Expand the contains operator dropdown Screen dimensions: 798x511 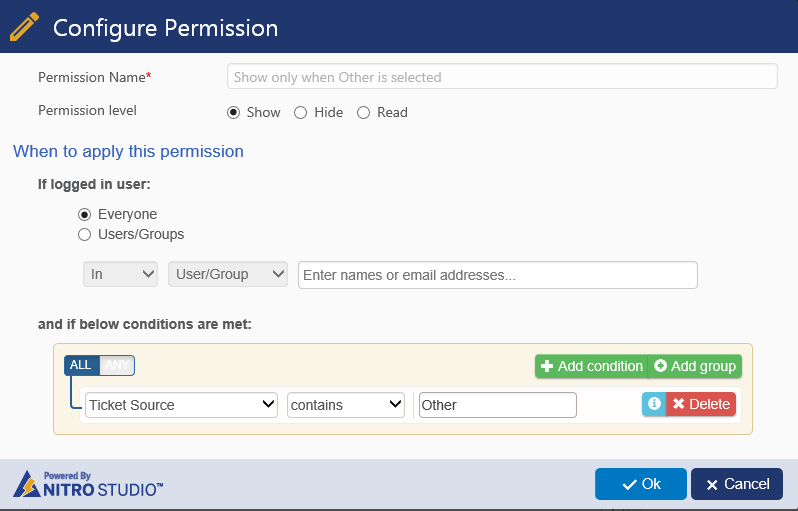pyautogui.click(x=345, y=405)
